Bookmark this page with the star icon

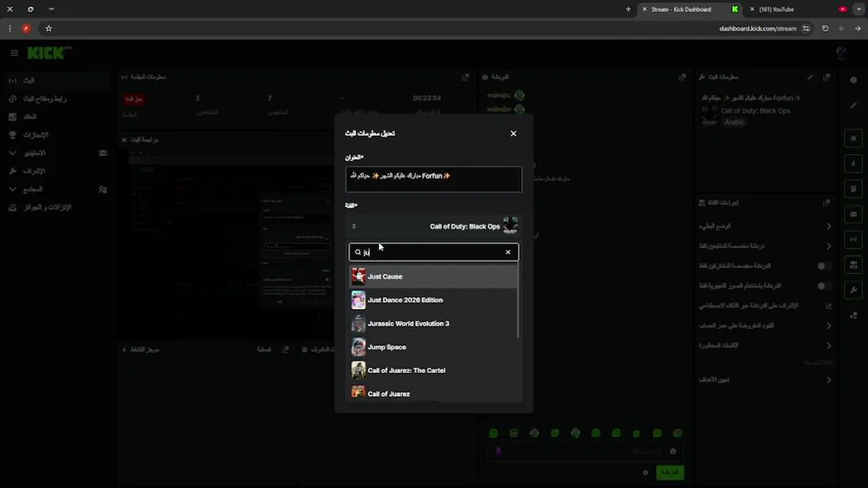click(x=49, y=28)
